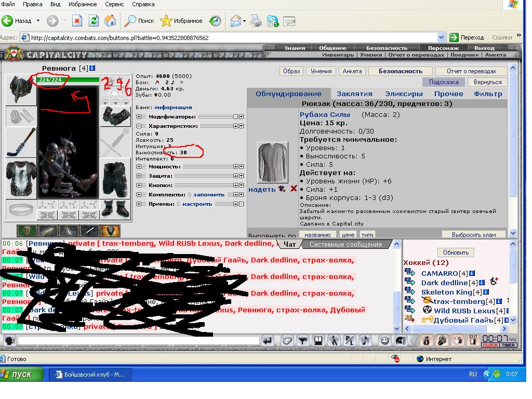Click the empty shield slot with crossed swords
The width and height of the screenshot is (532, 399).
tap(116, 143)
